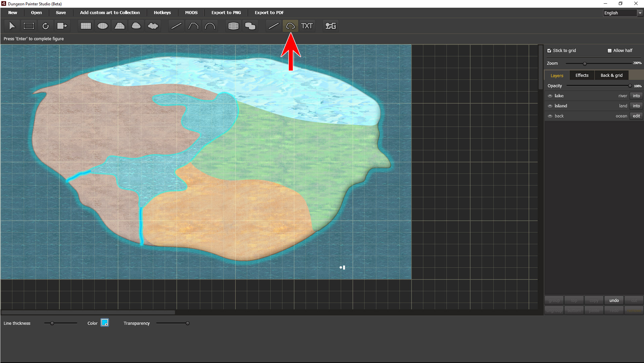Select the back layer row name
The image size is (644, 363).
tap(559, 116)
